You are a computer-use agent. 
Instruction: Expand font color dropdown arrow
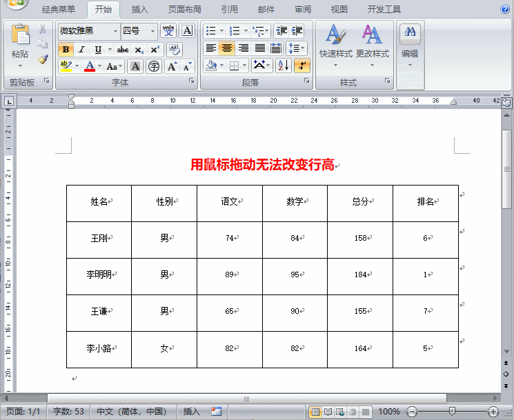coord(99,66)
